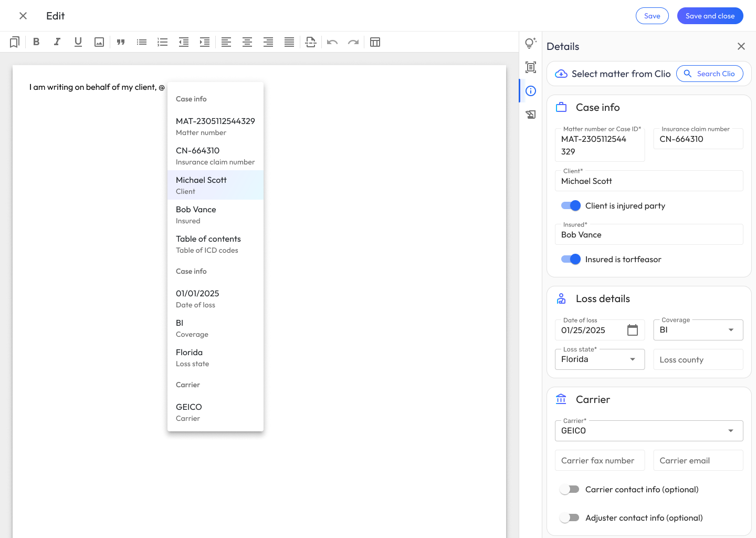Click the Client name field
This screenshot has height=538, width=756.
649,181
